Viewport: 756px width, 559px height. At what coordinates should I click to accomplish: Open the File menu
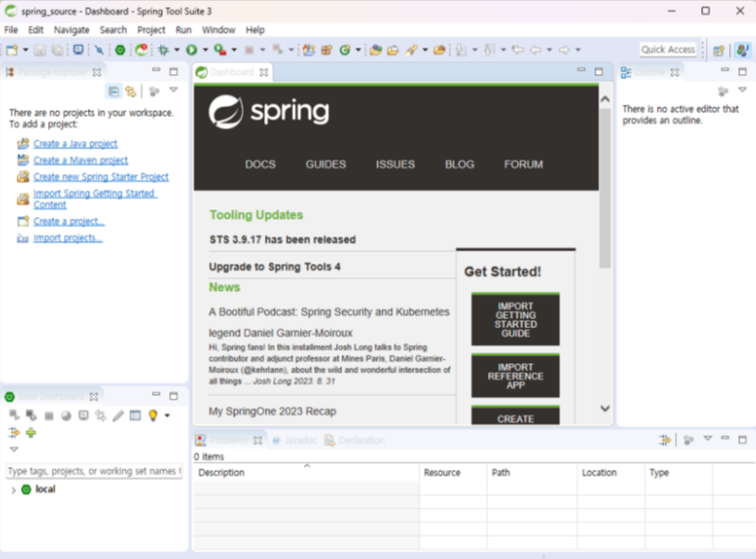click(x=10, y=30)
